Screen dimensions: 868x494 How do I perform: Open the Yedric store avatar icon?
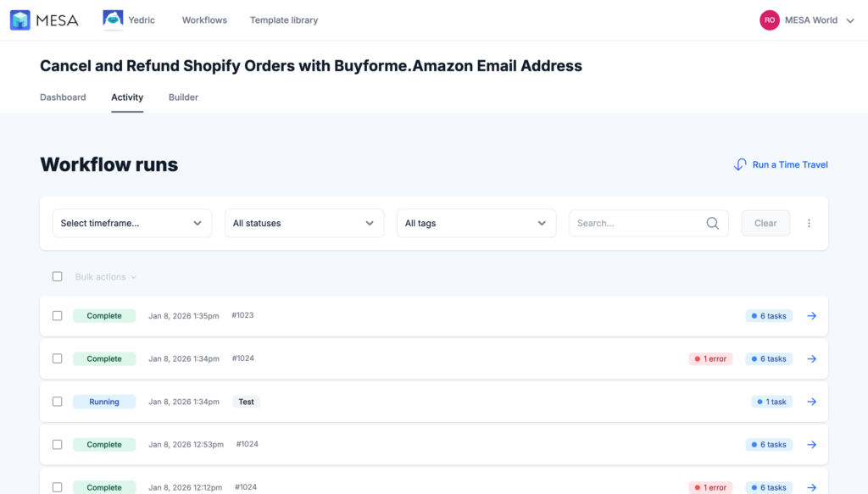(113, 19)
